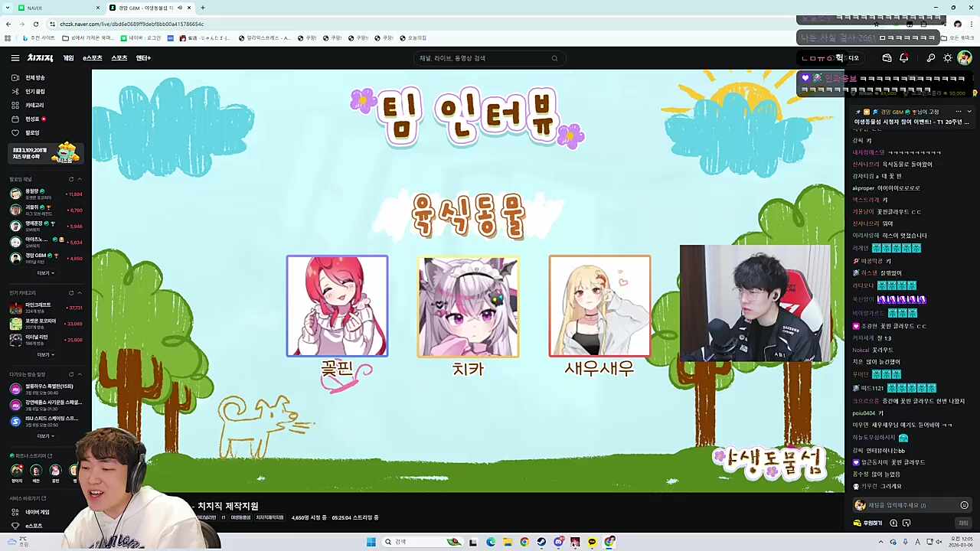View the 편성표 schedule page

tap(32, 119)
